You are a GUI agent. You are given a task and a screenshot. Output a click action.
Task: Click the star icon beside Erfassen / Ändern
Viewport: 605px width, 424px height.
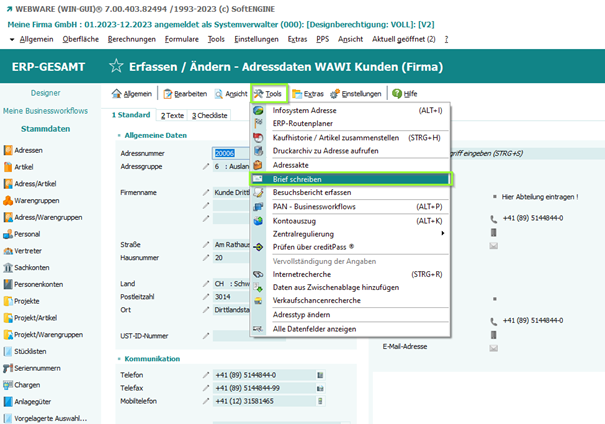pos(116,67)
